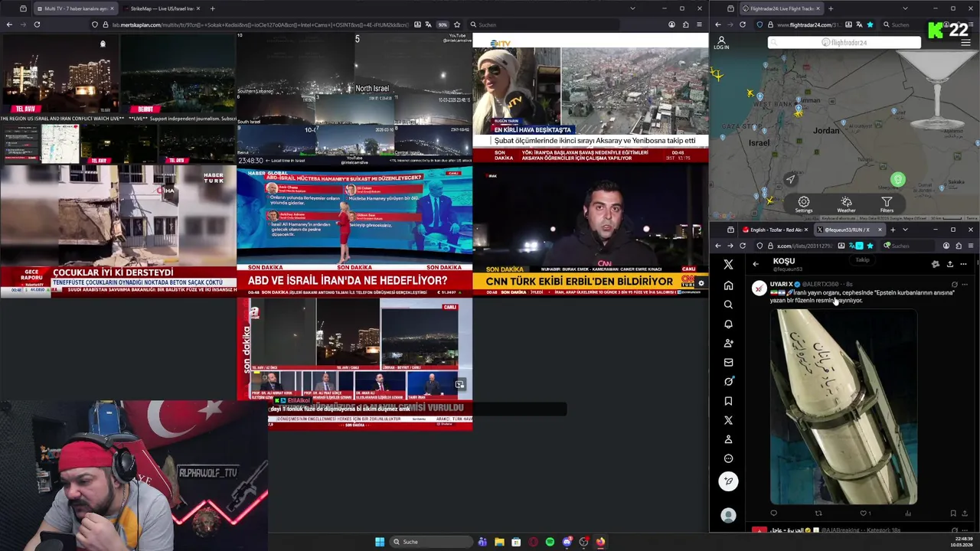Click the 90% zoom indicator in URL bar

(x=443, y=24)
